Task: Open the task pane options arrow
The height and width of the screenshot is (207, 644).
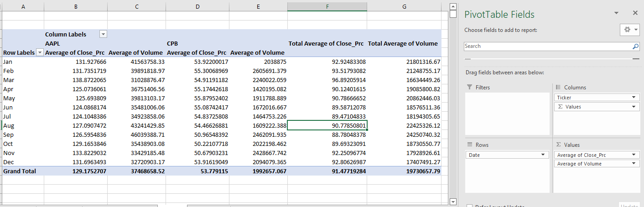Action: point(617,14)
